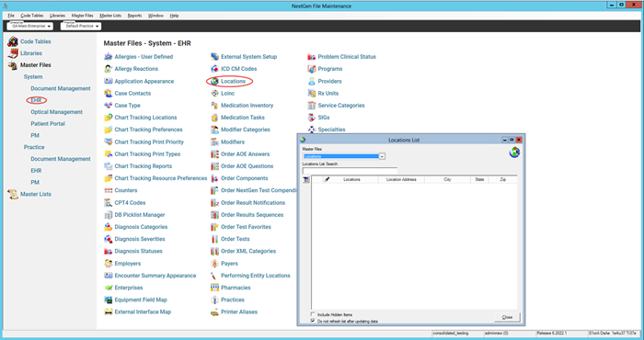This screenshot has height=340, width=644.
Task: Click the Problem Clinical Status icon
Action: (312, 57)
